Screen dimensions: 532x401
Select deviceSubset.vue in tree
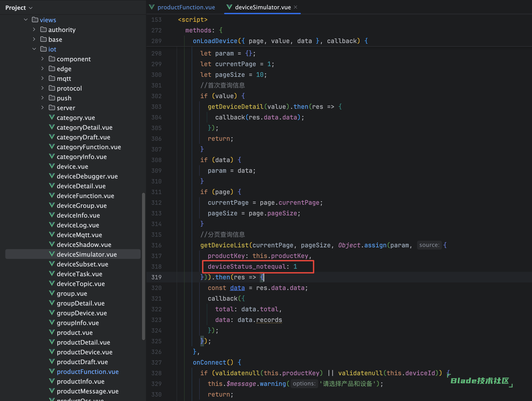(83, 264)
